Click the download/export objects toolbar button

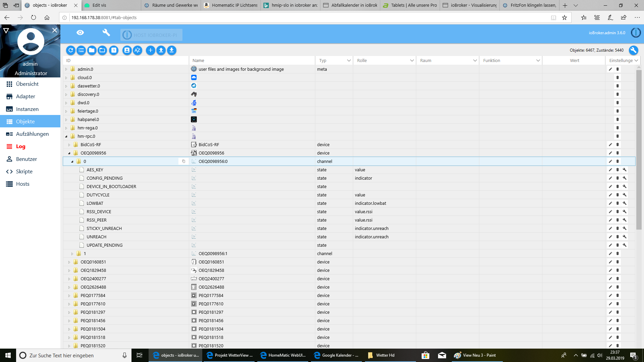point(171,50)
